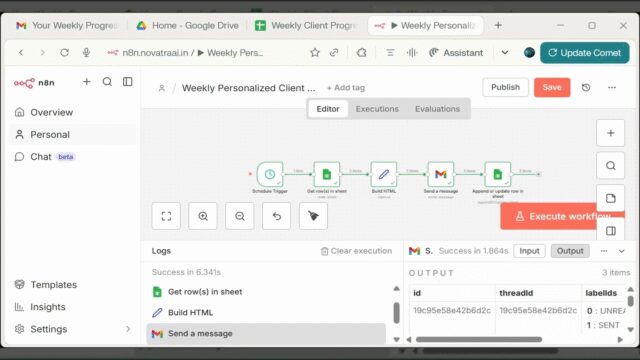Image resolution: width=640 pixels, height=360 pixels.
Task: Open workflow more options ellipsis
Action: tap(611, 87)
